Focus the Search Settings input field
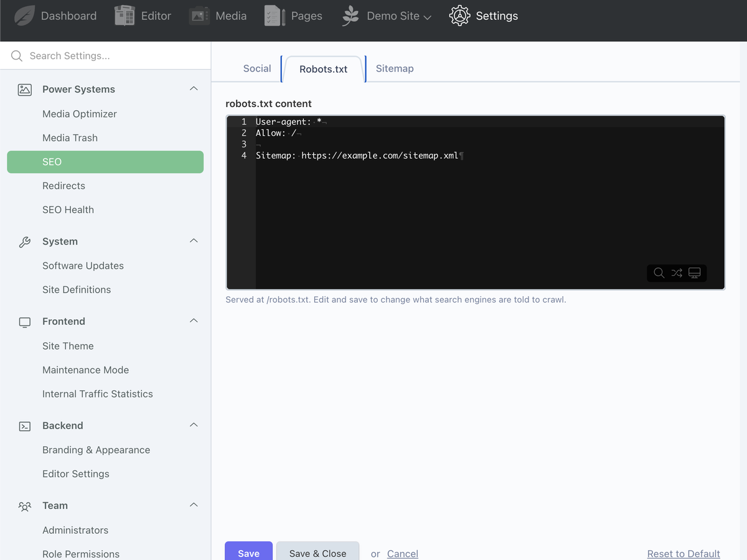747x560 pixels. coord(106,56)
